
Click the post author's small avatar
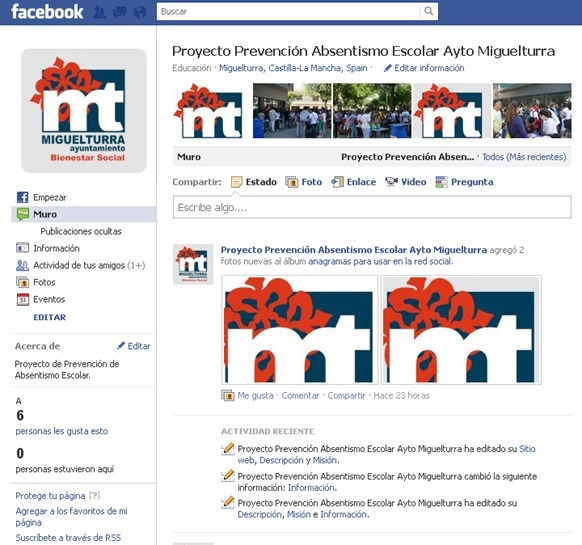click(x=193, y=264)
